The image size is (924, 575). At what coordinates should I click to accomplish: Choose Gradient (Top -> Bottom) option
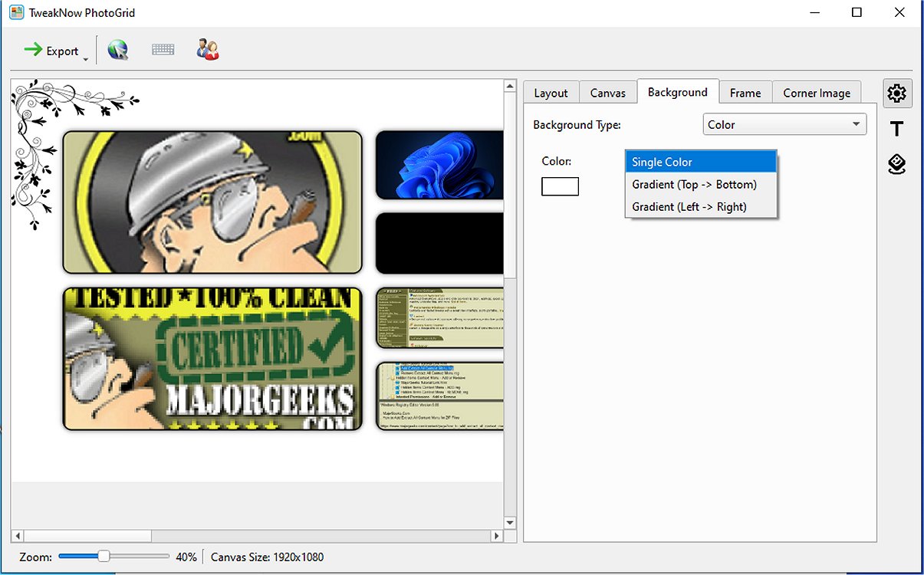pyautogui.click(x=702, y=184)
